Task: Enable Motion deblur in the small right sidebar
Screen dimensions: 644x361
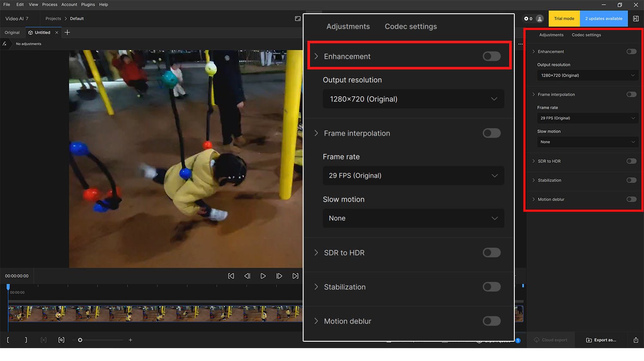Action: point(631,199)
